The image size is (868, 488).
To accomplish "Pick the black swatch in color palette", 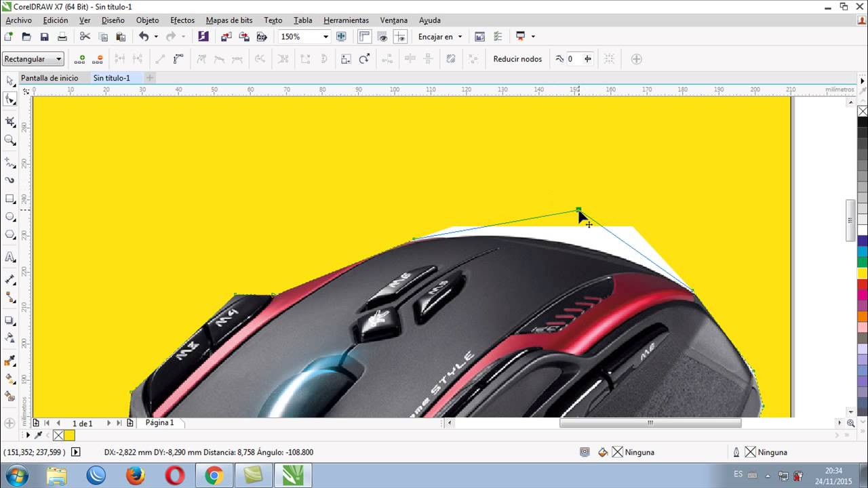I will tap(863, 122).
